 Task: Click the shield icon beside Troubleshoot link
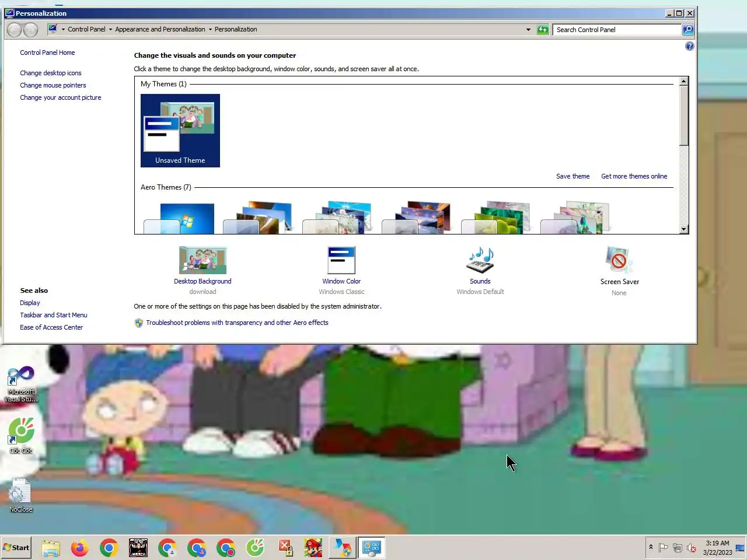139,323
